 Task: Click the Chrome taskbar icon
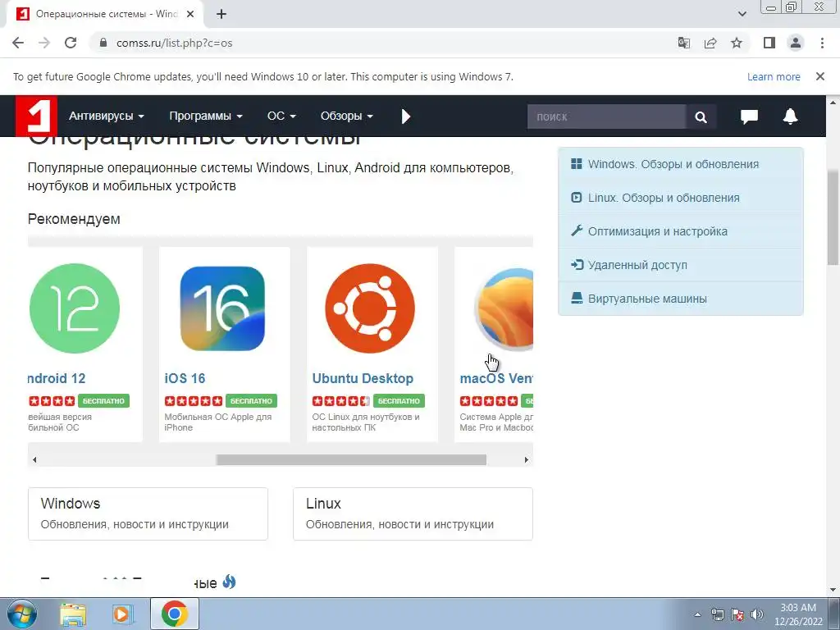[x=175, y=614]
